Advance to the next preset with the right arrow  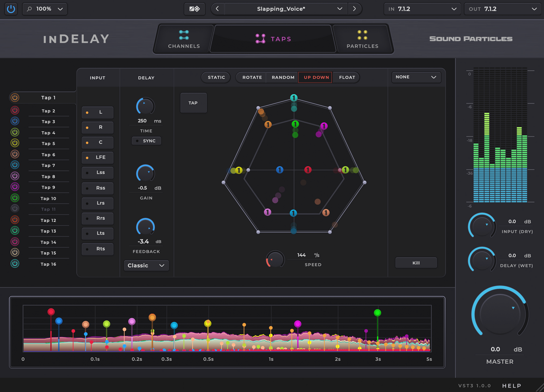coord(354,9)
